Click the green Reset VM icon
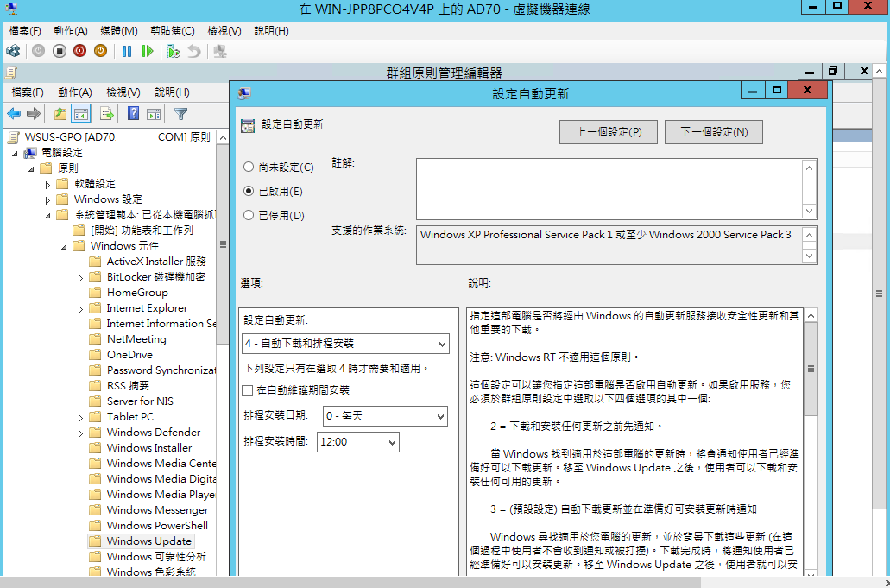The width and height of the screenshot is (890, 588). pyautogui.click(x=148, y=51)
